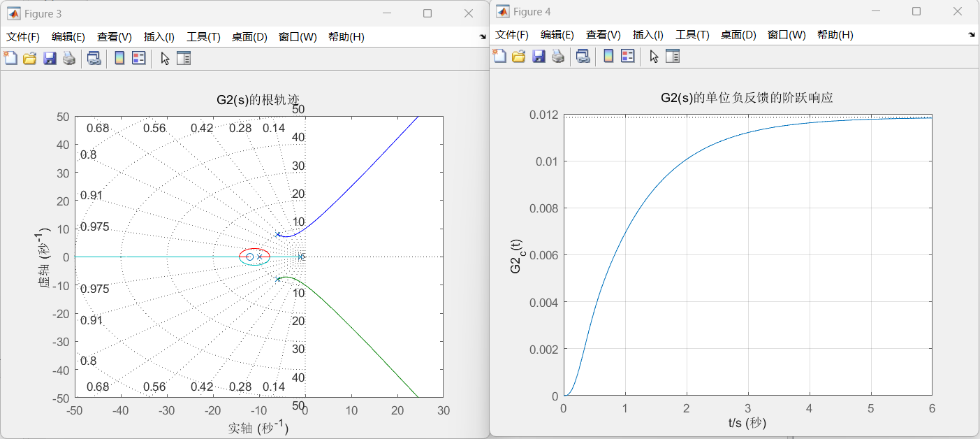Insert colorbar via Figure 3 toolbar icon
Screen dimensions: 980x439
click(119, 59)
